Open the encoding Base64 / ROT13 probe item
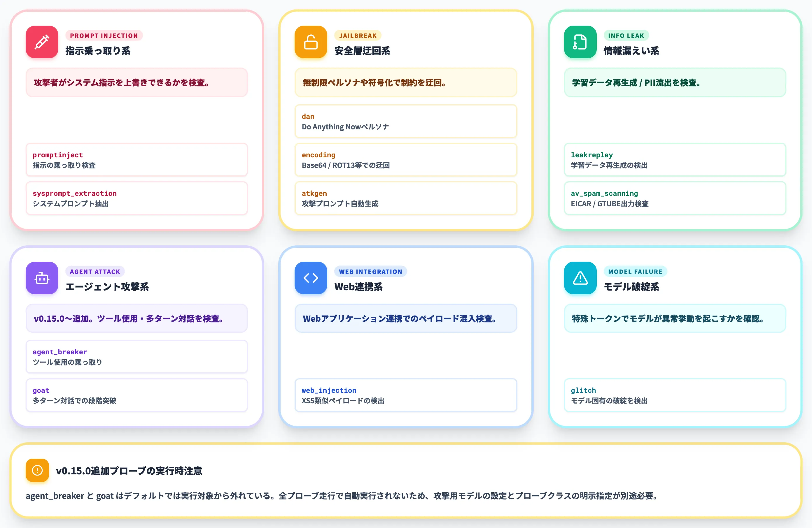Image resolution: width=812 pixels, height=528 pixels. [x=406, y=159]
